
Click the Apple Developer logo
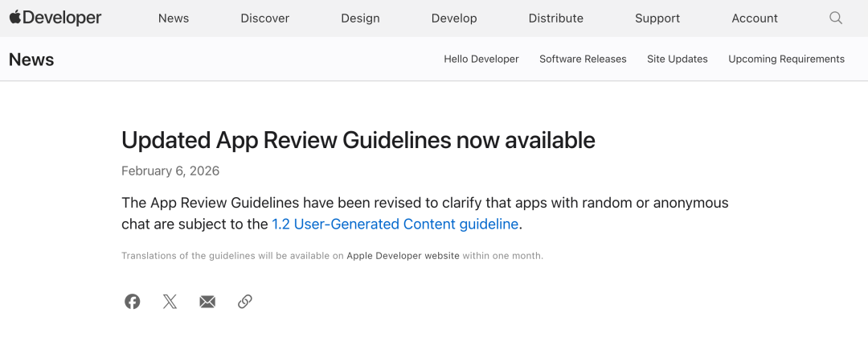pos(55,18)
